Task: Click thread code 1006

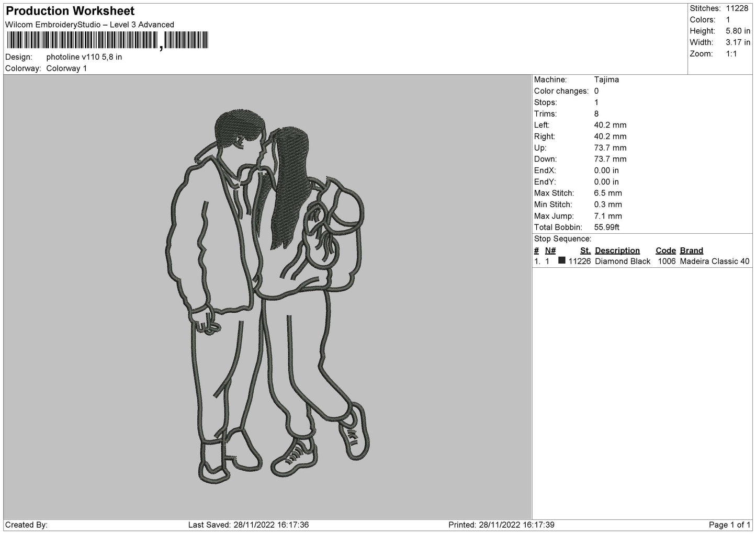Action: pyautogui.click(x=667, y=262)
